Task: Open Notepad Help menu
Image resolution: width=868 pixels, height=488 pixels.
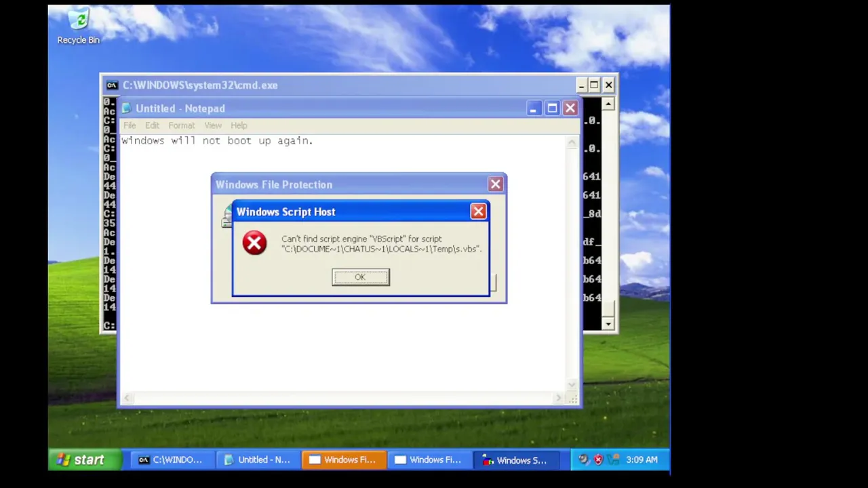Action: click(239, 125)
